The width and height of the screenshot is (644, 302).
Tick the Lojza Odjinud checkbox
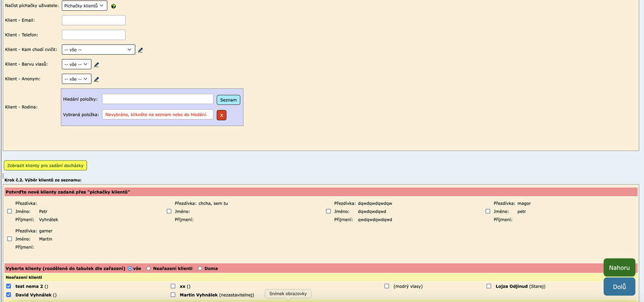(x=489, y=286)
